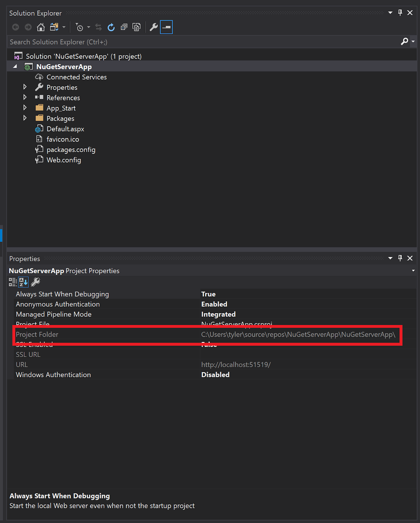The height and width of the screenshot is (523, 420).
Task: Toggle auto hide pin for Solution Explorer
Action: [400, 13]
